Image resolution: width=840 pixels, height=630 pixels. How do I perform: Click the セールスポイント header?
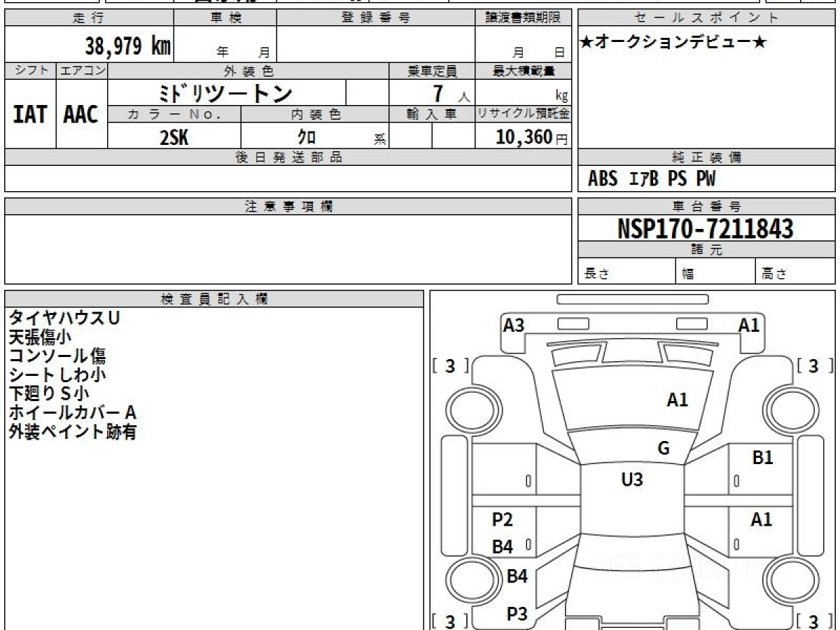pos(706,18)
